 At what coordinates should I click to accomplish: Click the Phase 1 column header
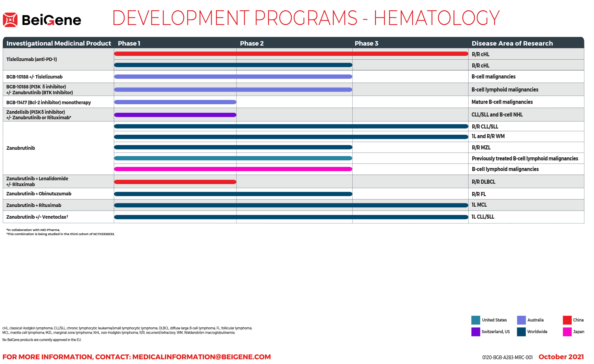129,43
